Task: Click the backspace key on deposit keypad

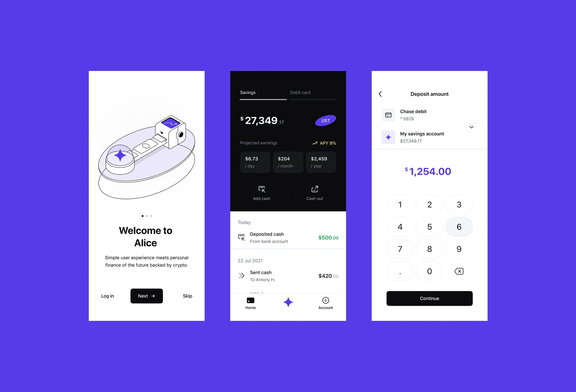Action: click(x=459, y=271)
